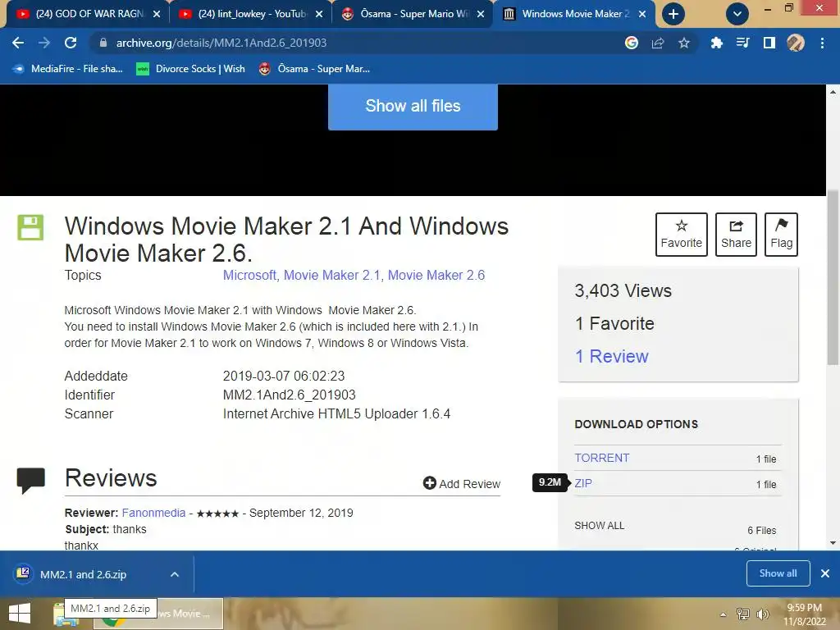Toggle the browser side panel icon
This screenshot has height=630, width=840.
point(769,43)
